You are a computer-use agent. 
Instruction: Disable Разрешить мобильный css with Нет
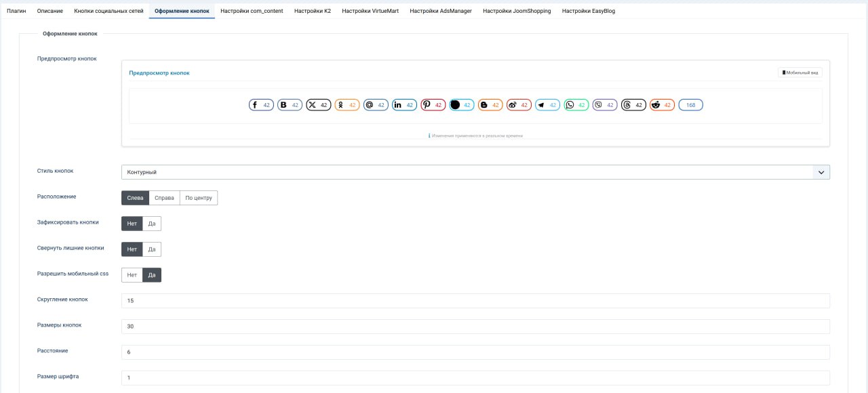pyautogui.click(x=132, y=275)
